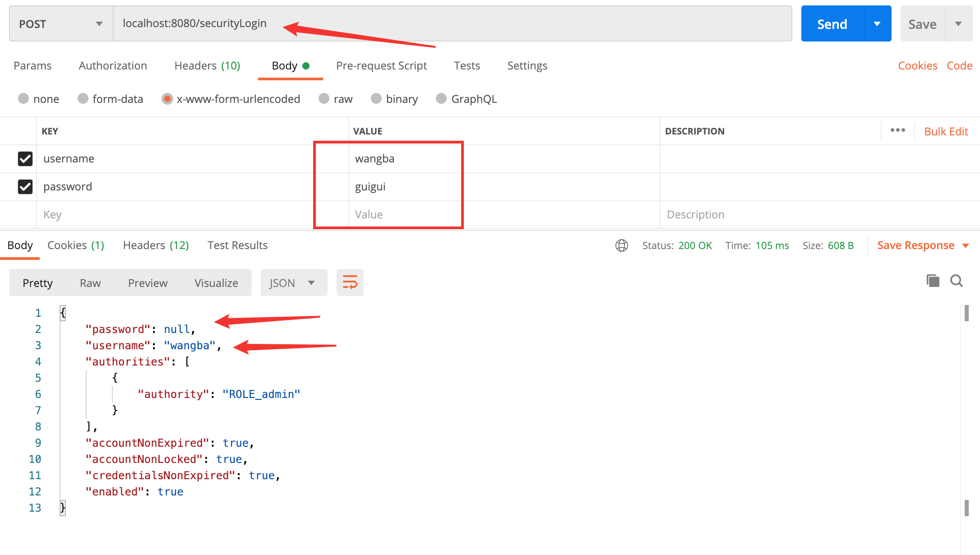Click the word wrap icon in response toolbar
The image size is (980, 555).
pyautogui.click(x=350, y=283)
